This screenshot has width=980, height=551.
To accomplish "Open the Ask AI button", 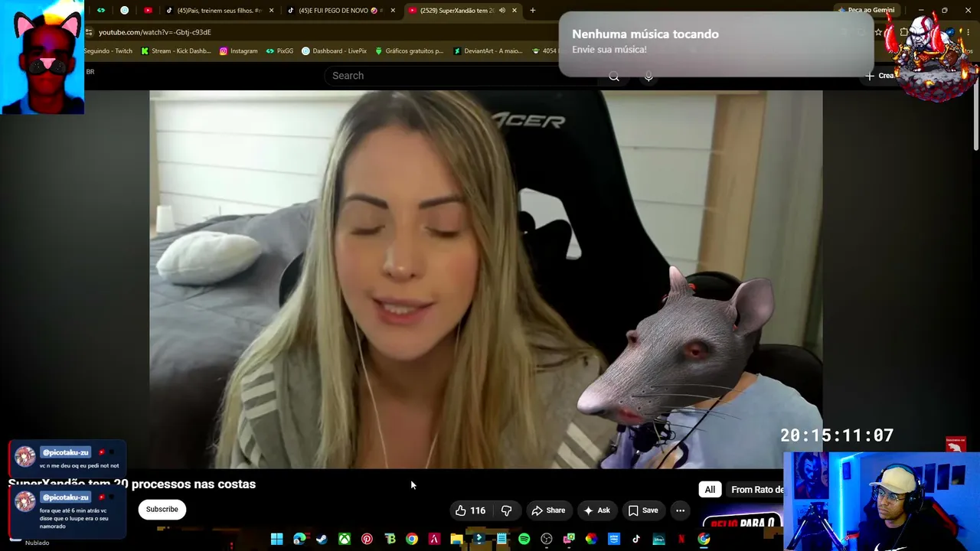I will tap(596, 510).
